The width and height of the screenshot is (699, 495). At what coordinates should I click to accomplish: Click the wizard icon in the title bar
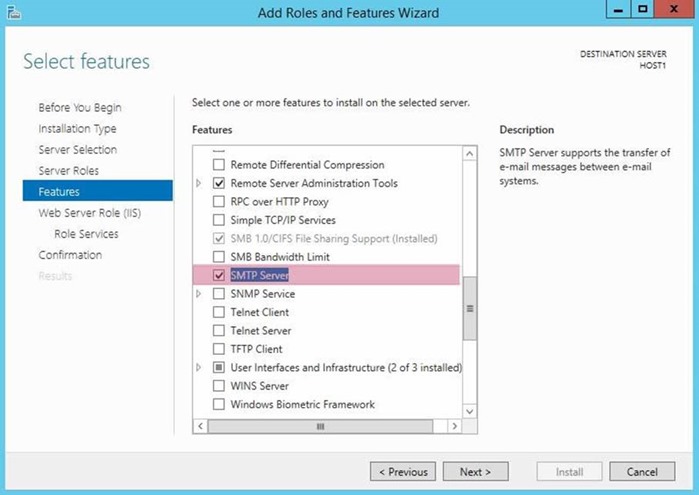tap(14, 12)
